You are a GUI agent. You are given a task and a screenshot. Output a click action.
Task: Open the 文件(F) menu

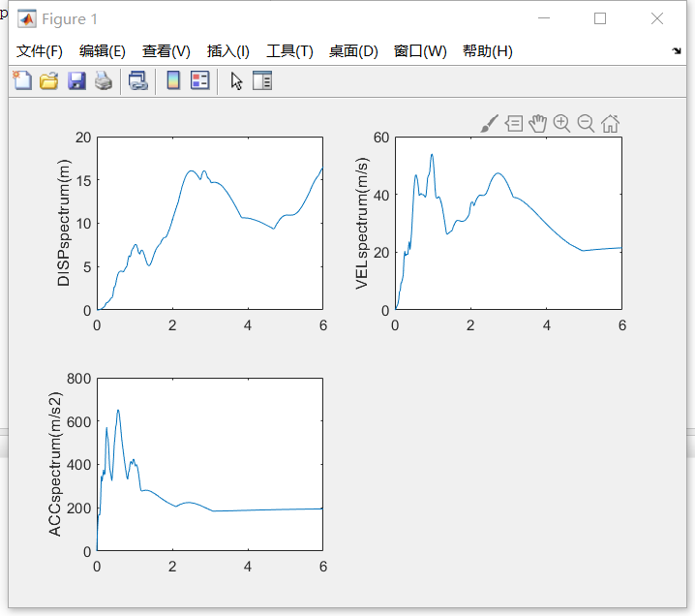pos(40,51)
